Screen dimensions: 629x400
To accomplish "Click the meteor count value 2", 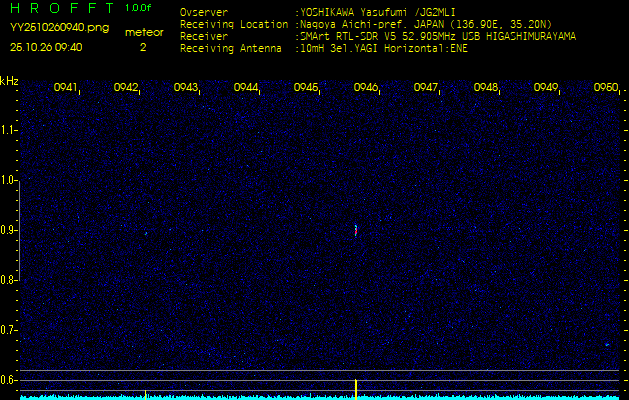I will pyautogui.click(x=142, y=47).
